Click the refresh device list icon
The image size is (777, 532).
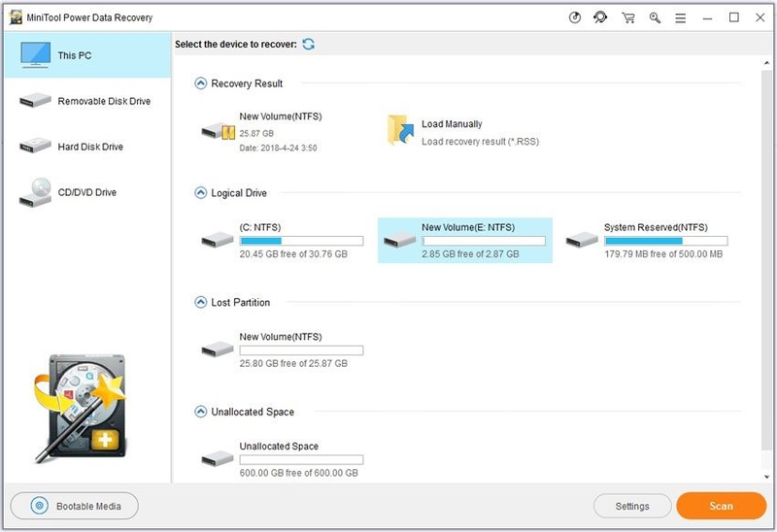point(308,44)
